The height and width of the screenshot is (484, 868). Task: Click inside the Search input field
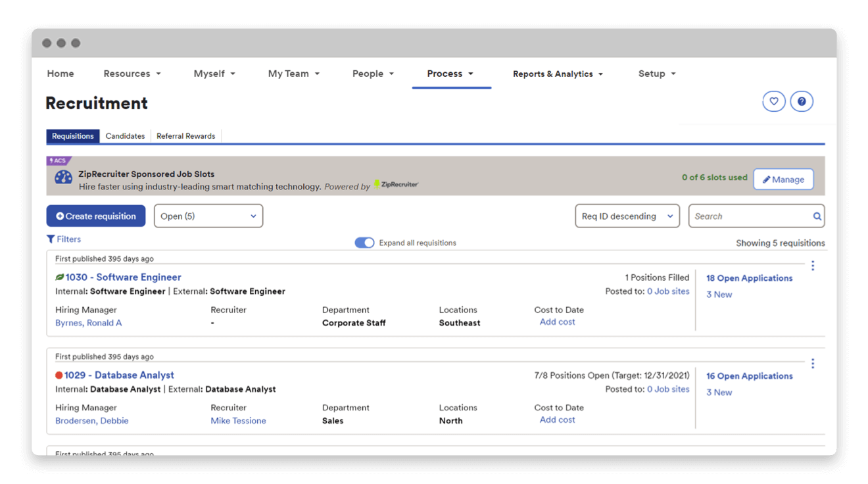tap(736, 216)
